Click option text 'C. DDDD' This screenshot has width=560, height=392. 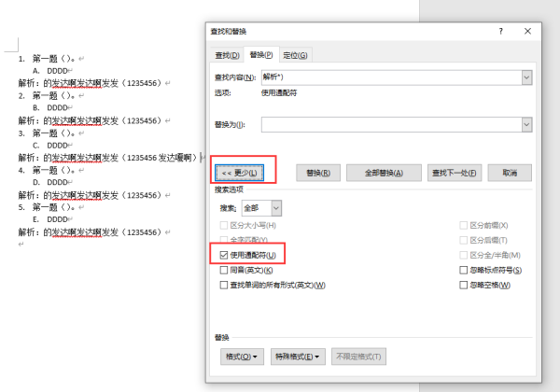53,146
